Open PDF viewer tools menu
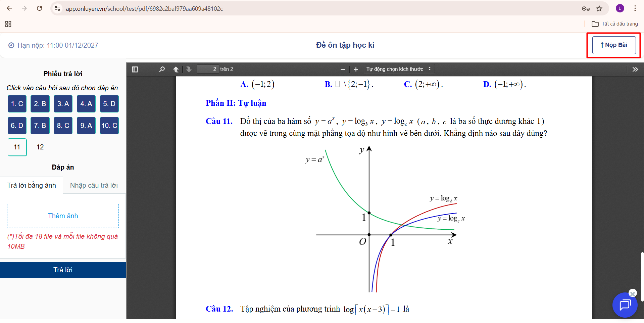This screenshot has height=323, width=644. [x=635, y=70]
